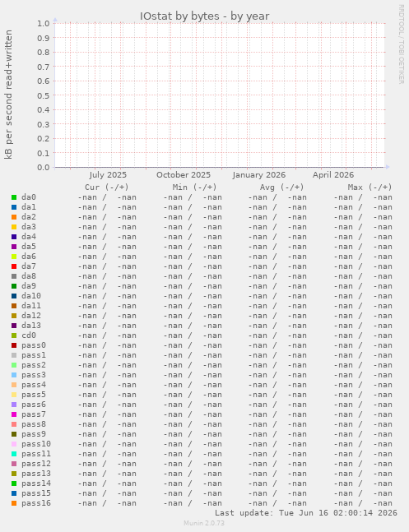
Task: Click the 1.0 y-axis tick label
Action: tap(44, 23)
